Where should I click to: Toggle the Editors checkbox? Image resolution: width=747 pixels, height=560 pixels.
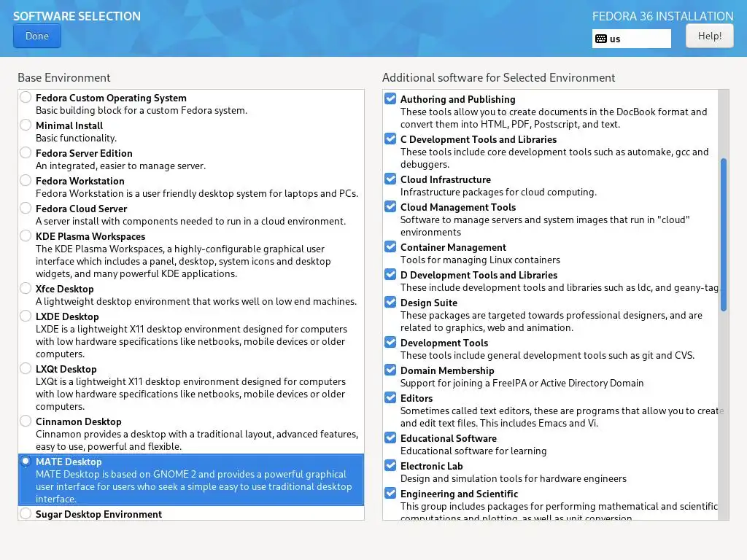pos(390,397)
